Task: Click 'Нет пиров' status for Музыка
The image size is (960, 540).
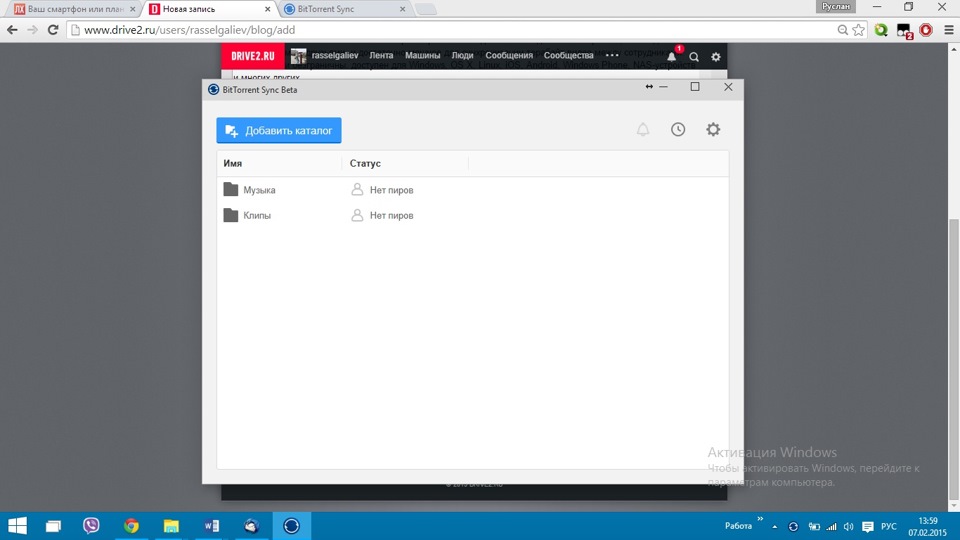Action: [391, 190]
